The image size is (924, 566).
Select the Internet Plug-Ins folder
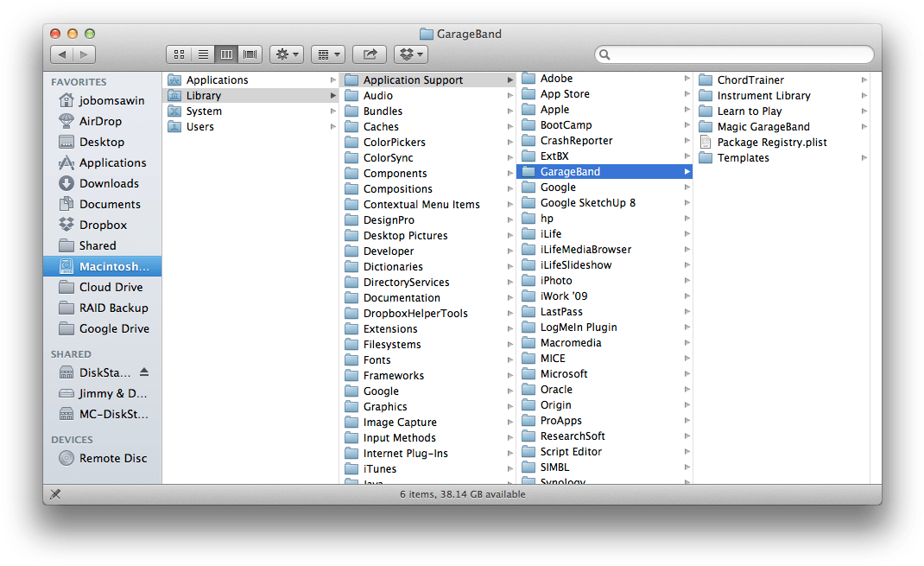pos(427,454)
